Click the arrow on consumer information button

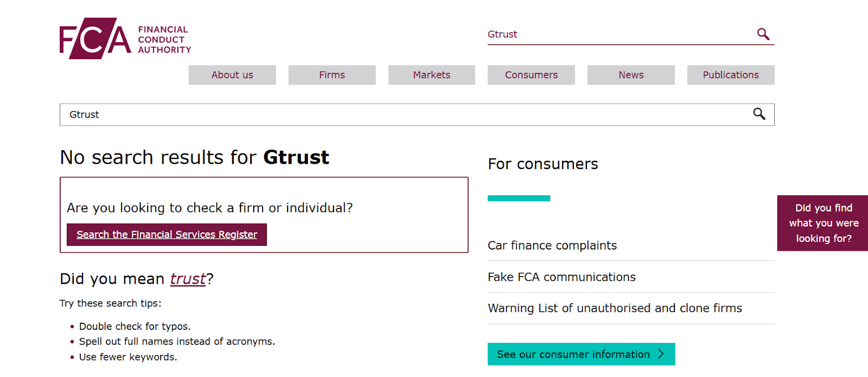click(662, 354)
